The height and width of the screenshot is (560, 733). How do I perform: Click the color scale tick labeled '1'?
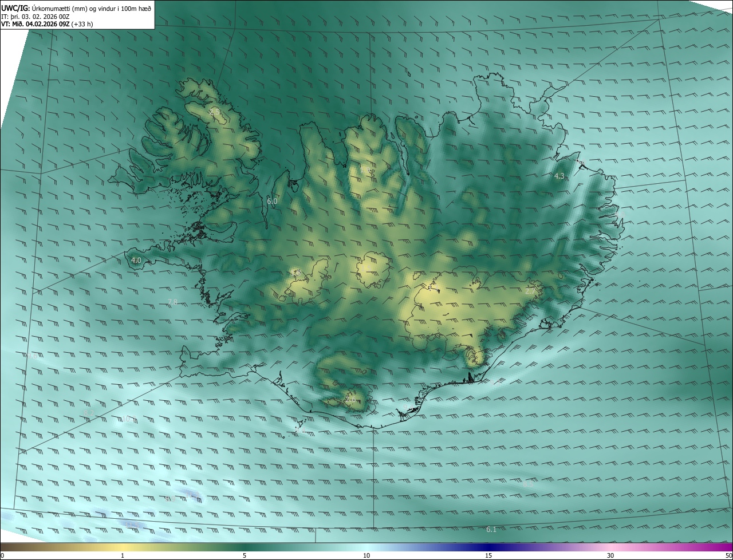click(123, 555)
